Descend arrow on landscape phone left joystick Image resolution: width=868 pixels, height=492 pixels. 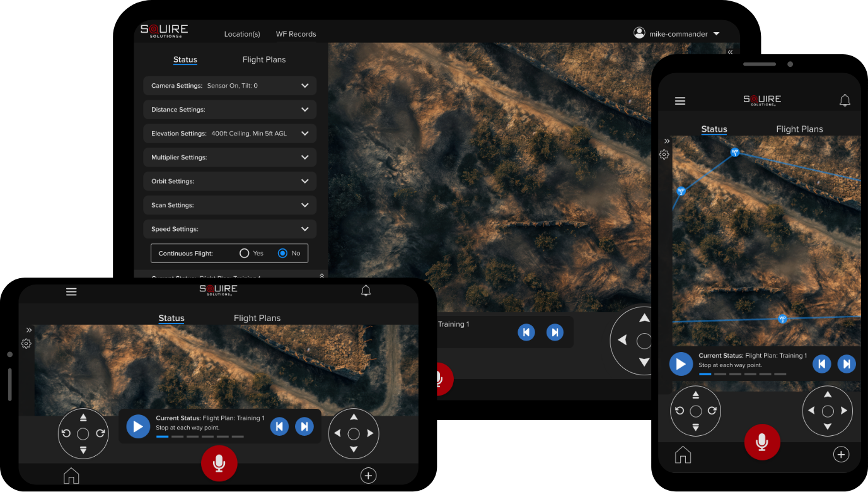coord(83,450)
